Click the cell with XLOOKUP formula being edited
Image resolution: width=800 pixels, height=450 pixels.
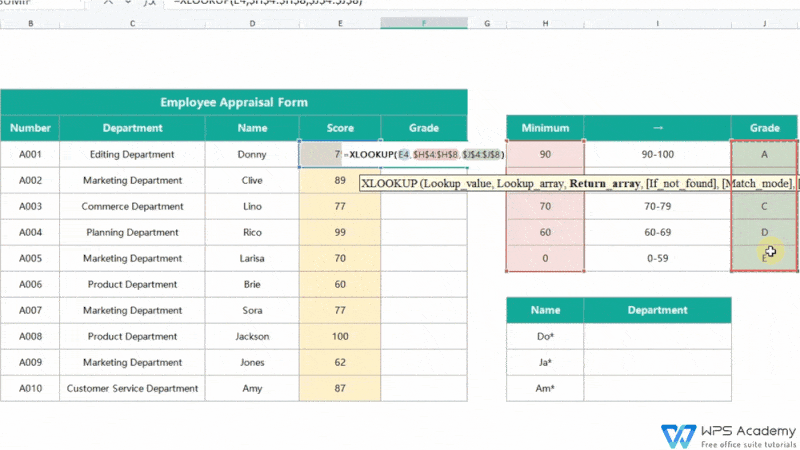point(424,155)
